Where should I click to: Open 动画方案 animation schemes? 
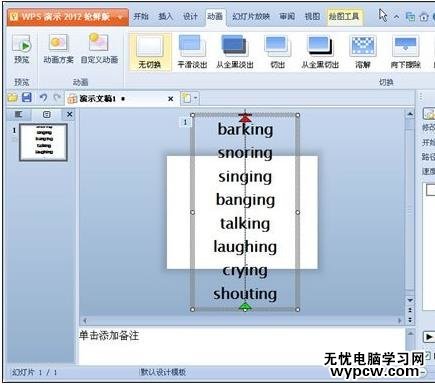58,48
